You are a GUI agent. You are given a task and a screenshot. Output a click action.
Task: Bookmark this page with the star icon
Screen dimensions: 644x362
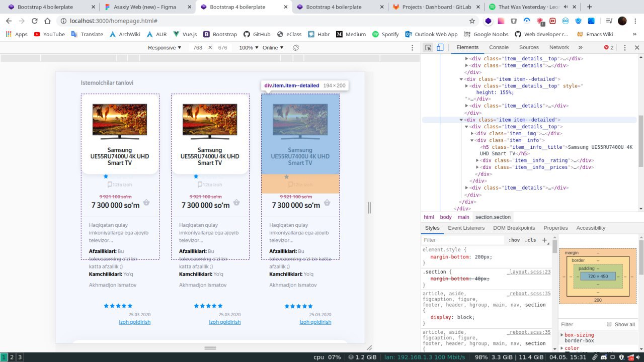[472, 21]
